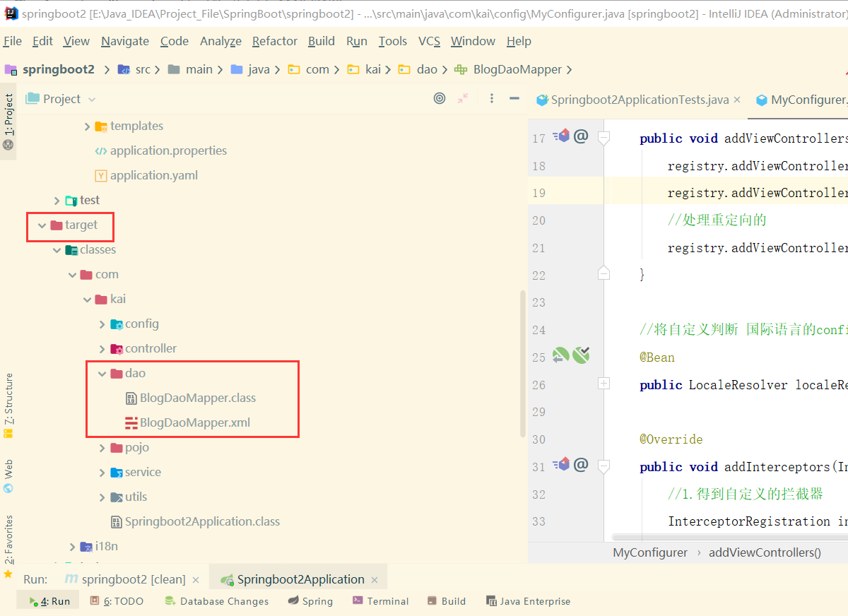Click addViewControllers() in editor breadcrumb

765,552
